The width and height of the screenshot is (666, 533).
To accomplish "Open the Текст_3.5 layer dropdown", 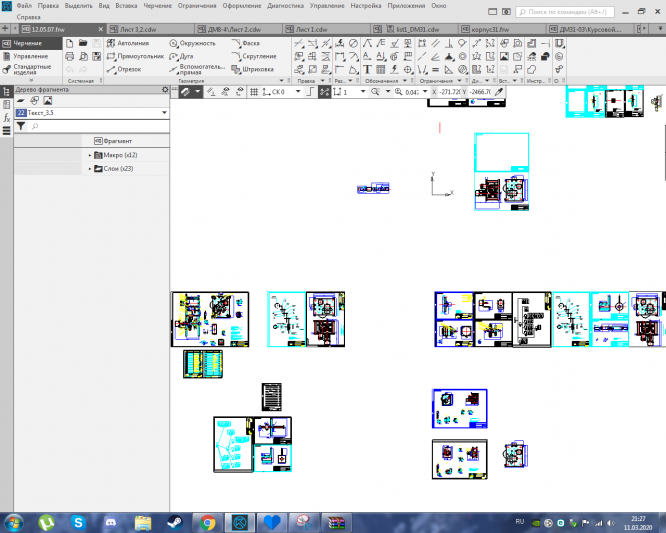I will click(x=164, y=113).
